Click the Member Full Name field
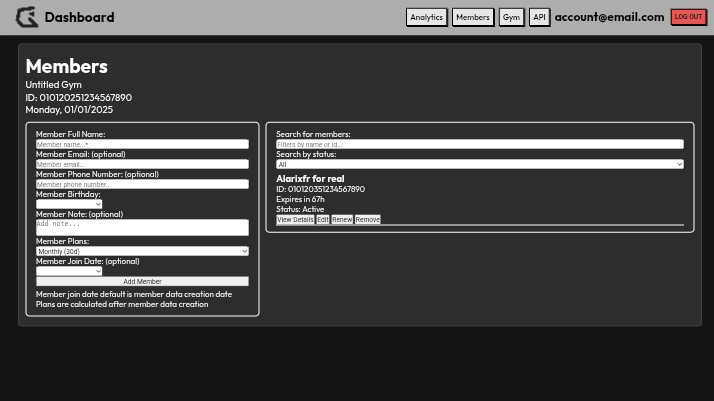Screen dimensions: 714x401 [x=142, y=144]
